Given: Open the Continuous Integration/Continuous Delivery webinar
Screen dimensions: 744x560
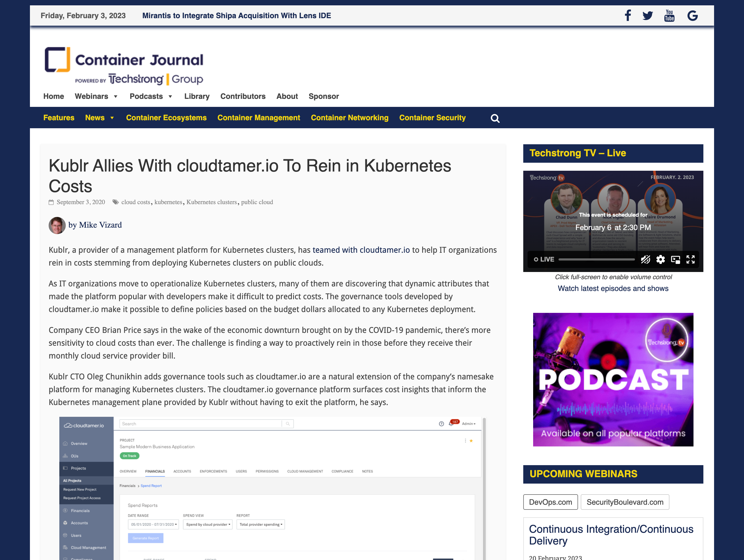Looking at the screenshot, I should [x=611, y=535].
